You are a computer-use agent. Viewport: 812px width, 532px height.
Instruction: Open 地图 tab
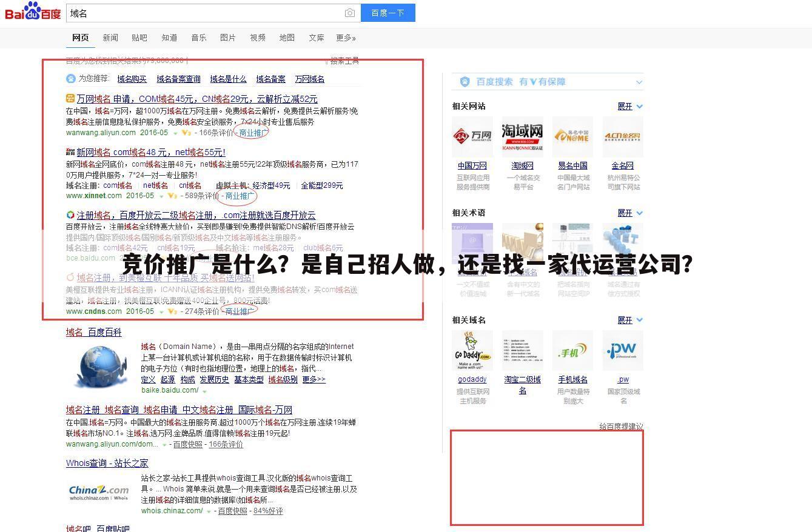tap(287, 38)
